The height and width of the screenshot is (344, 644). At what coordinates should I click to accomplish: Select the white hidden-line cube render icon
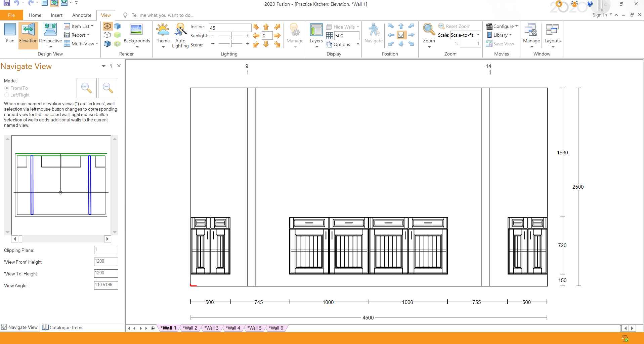point(107,35)
